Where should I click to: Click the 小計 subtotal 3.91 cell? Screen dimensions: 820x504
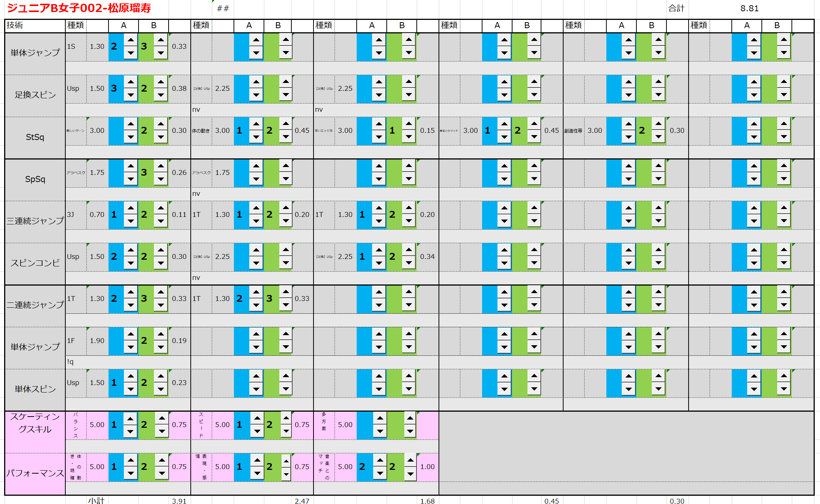179,501
